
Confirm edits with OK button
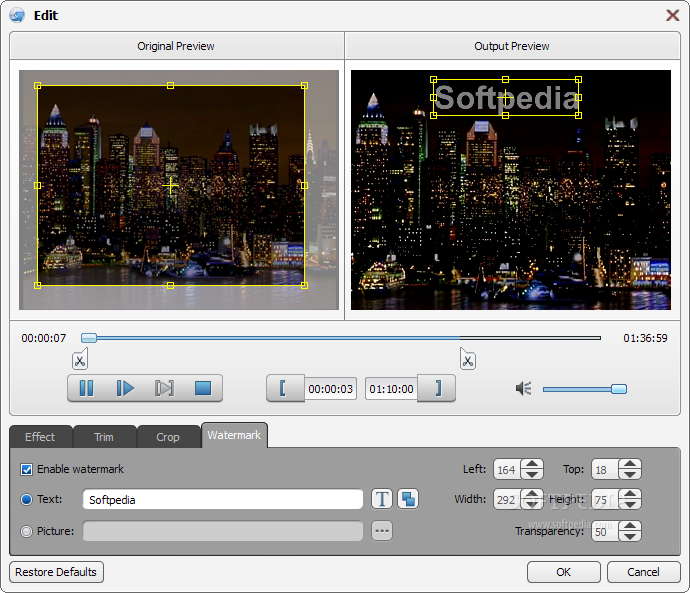(x=564, y=572)
